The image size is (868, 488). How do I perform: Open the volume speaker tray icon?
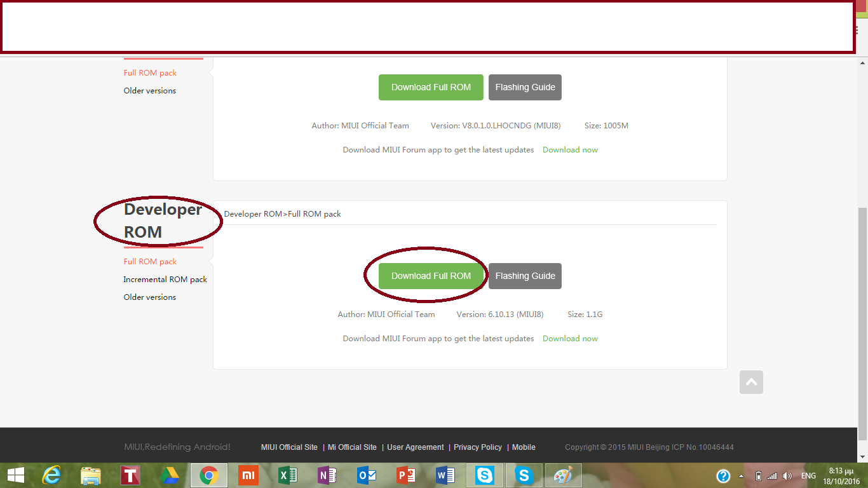tap(787, 476)
